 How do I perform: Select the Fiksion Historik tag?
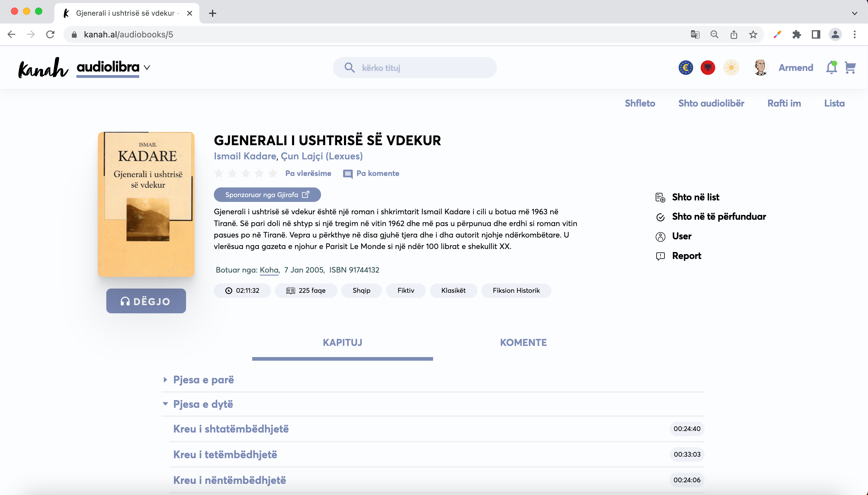[x=516, y=291]
